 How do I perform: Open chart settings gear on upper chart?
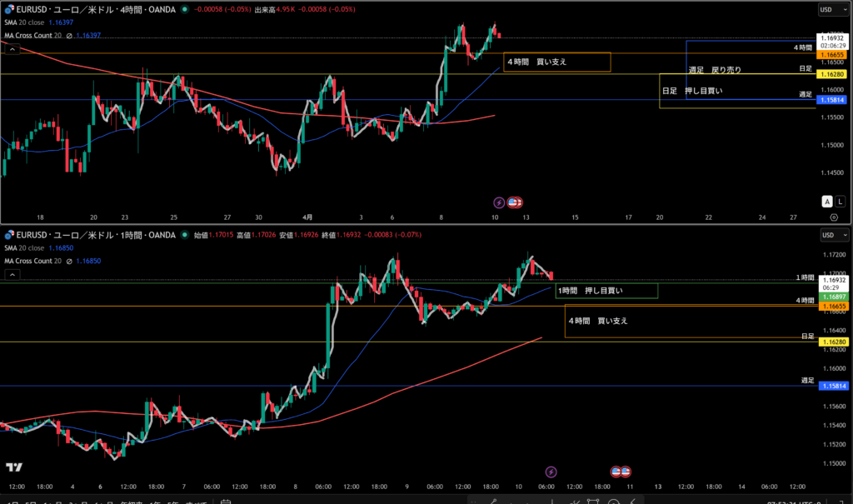(834, 217)
